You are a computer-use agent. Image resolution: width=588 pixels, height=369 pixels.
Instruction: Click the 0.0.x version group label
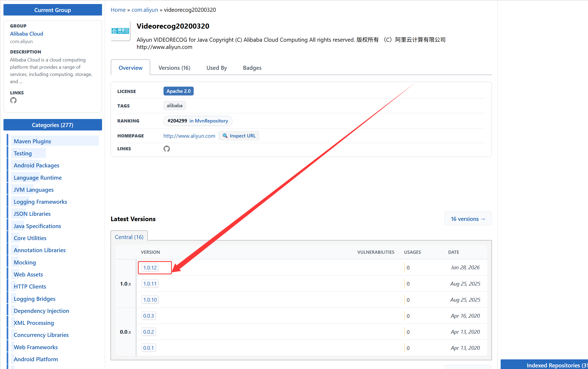pos(125,332)
